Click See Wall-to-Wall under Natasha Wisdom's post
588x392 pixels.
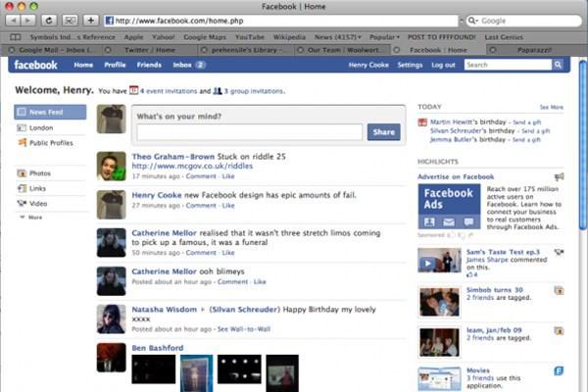pyautogui.click(x=244, y=329)
